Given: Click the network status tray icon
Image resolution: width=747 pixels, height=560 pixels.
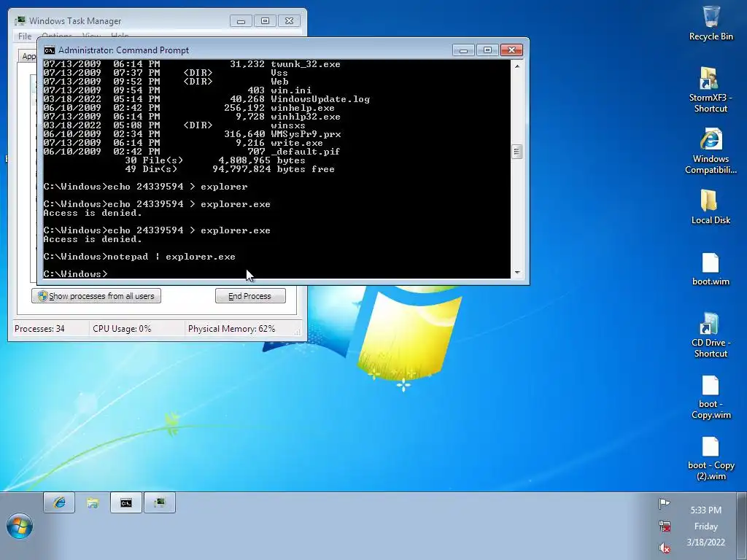Looking at the screenshot, I should [x=664, y=526].
